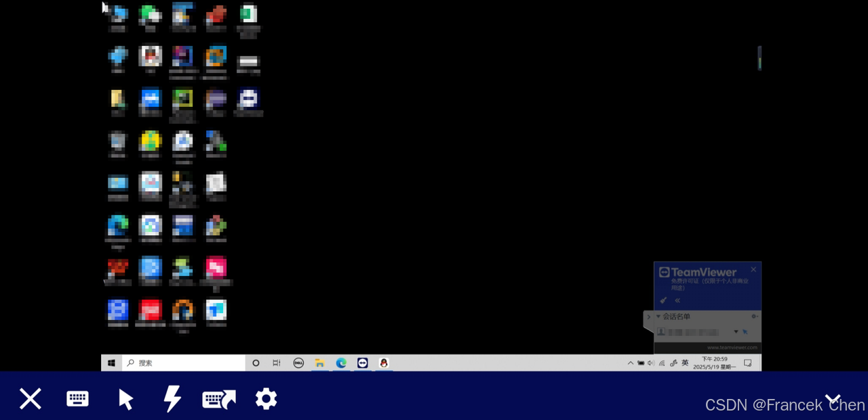Hide the TeamViewer panel with side arrow
Image resolution: width=868 pixels, height=420 pixels.
tap(648, 317)
